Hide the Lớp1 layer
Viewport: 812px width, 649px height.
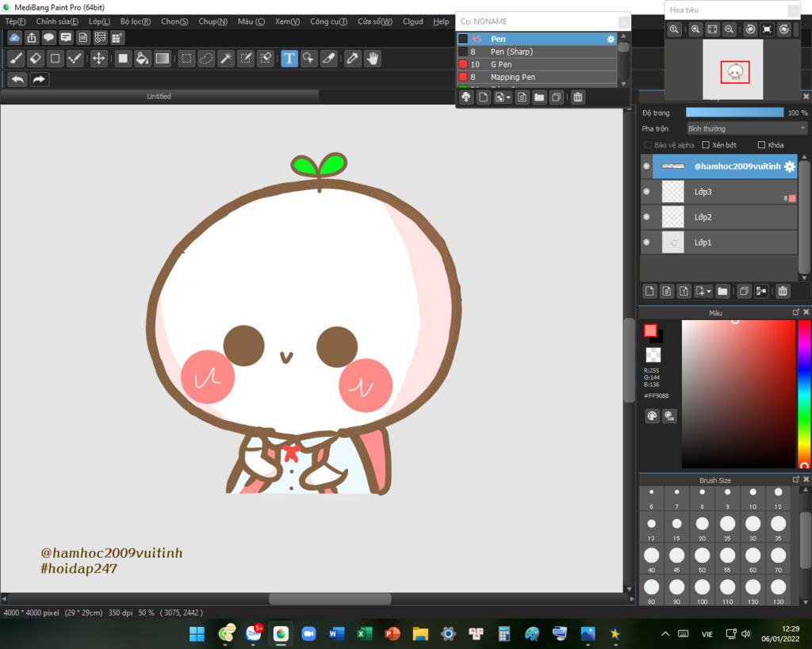coord(646,242)
